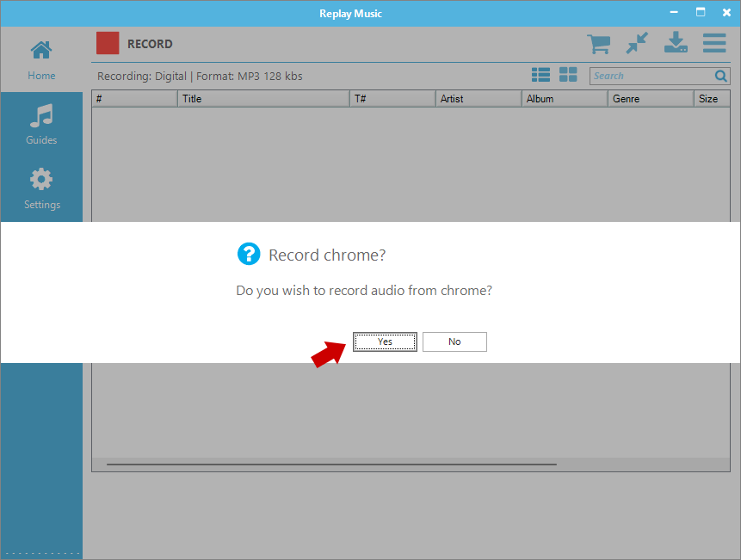Sort by the T# column header
Image resolution: width=741 pixels, height=560 pixels.
392,99
